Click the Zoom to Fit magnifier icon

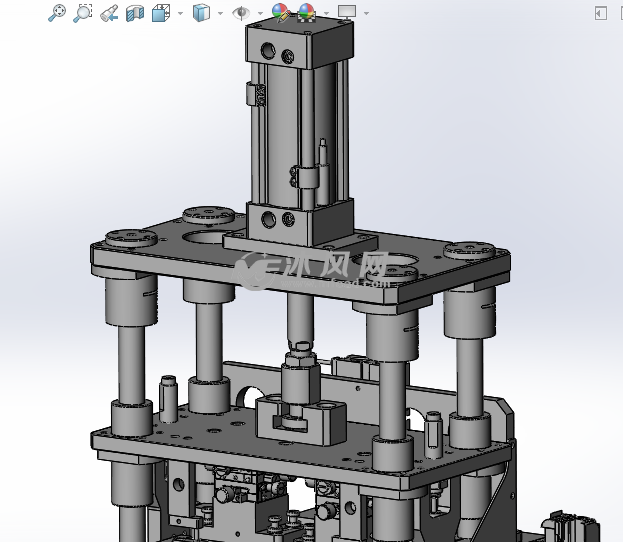point(57,13)
